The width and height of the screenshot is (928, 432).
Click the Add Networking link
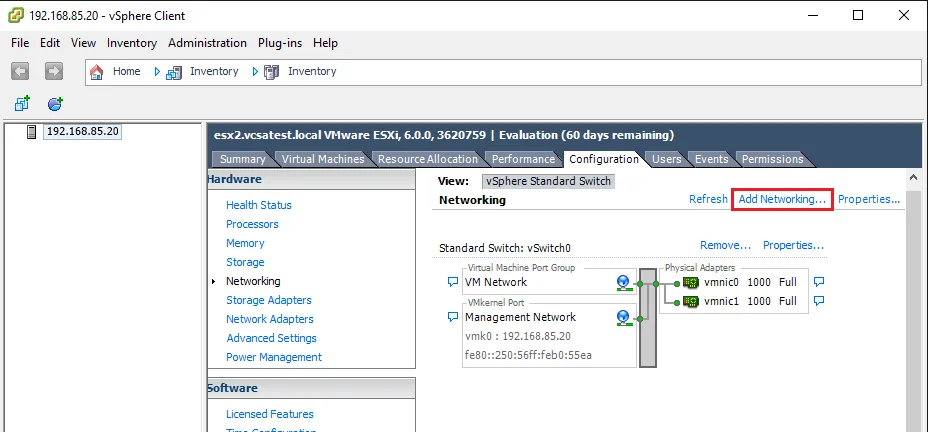[x=782, y=199]
